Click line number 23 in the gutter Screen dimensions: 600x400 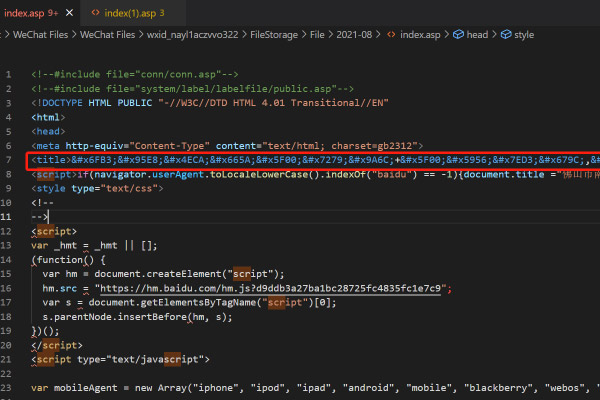(8, 387)
